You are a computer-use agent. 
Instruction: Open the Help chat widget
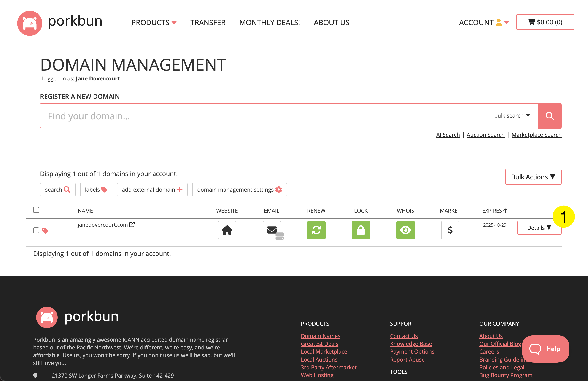(x=545, y=349)
